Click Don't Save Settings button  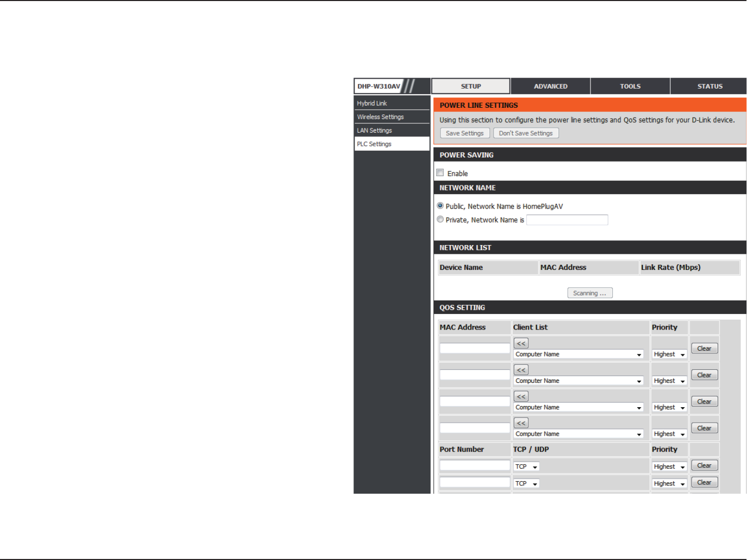[526, 133]
